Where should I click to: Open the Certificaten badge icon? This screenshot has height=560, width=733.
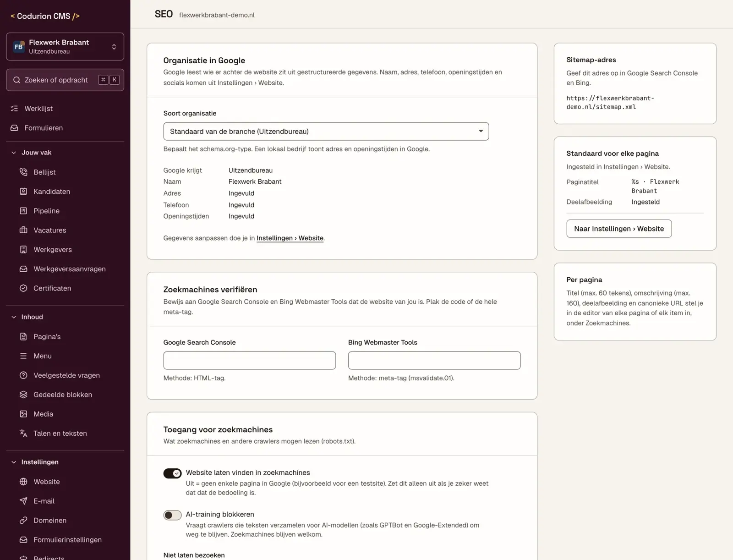coord(23,288)
